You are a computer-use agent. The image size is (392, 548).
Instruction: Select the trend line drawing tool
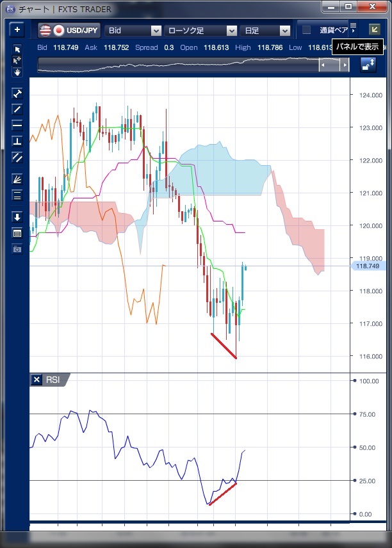(x=17, y=109)
